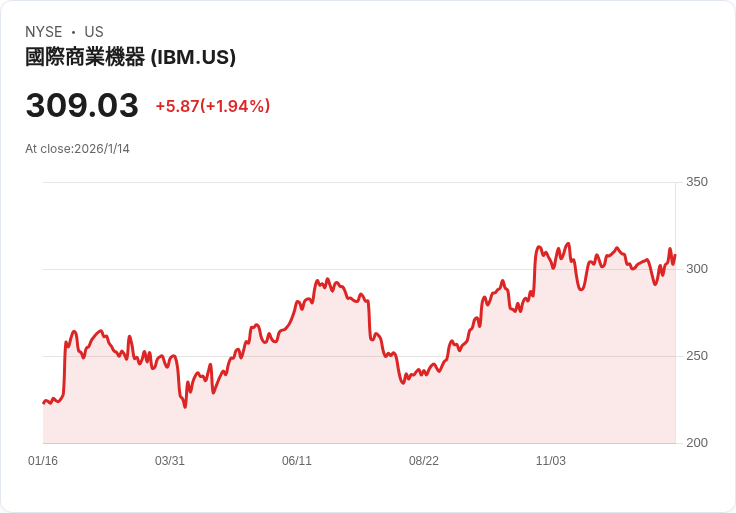Click the 309.03 current price

tap(82, 105)
